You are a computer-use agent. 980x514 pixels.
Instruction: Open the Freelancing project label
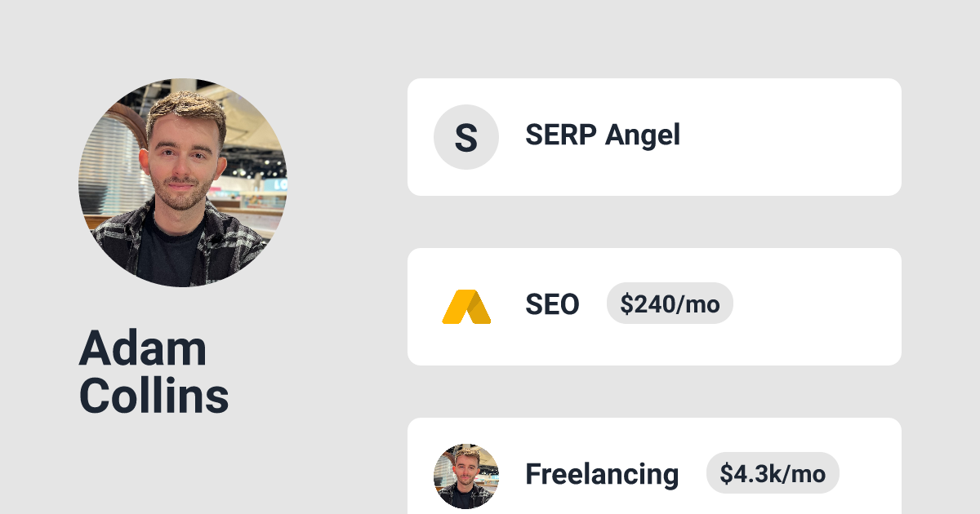point(601,474)
